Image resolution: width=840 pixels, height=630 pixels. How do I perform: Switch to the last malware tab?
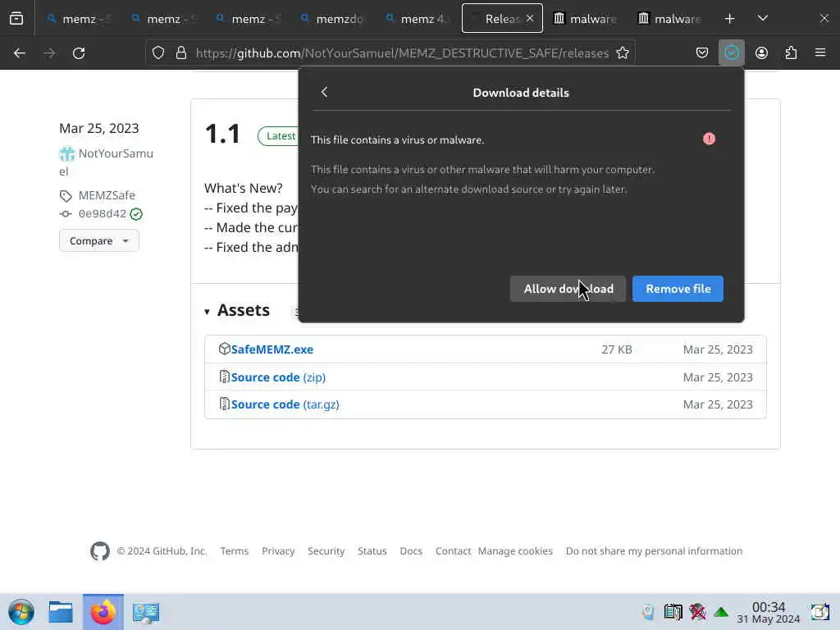click(670, 19)
